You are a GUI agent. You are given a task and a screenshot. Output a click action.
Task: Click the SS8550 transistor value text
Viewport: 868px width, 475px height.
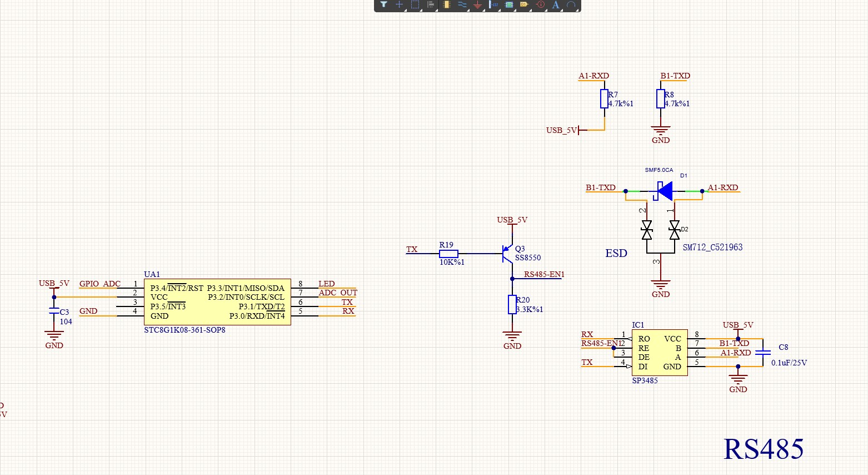coord(528,258)
